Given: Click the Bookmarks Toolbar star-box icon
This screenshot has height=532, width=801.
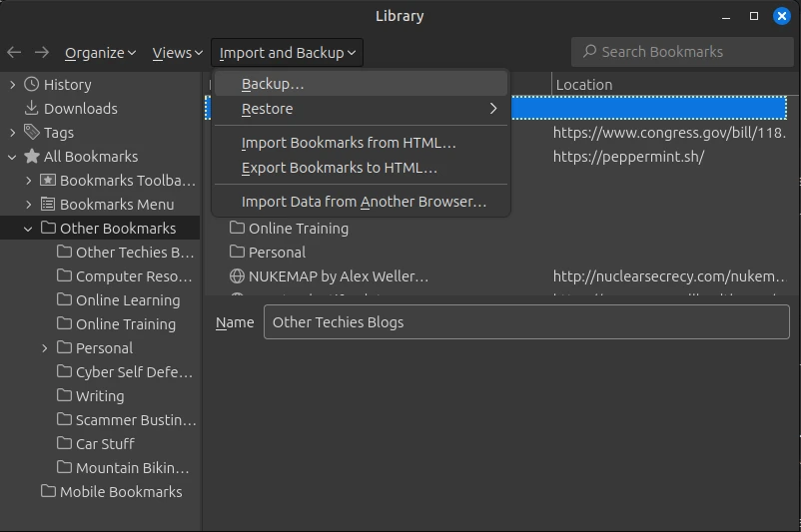Looking at the screenshot, I should (x=48, y=181).
